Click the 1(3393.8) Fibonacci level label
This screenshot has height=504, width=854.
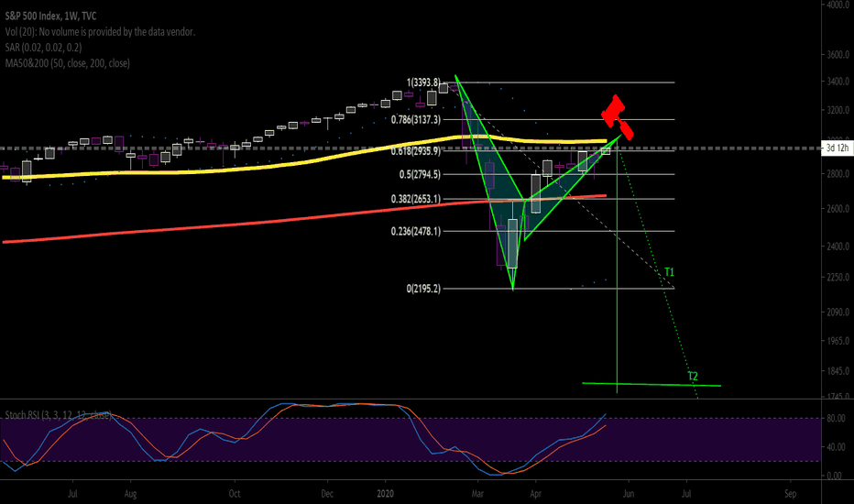(x=423, y=82)
